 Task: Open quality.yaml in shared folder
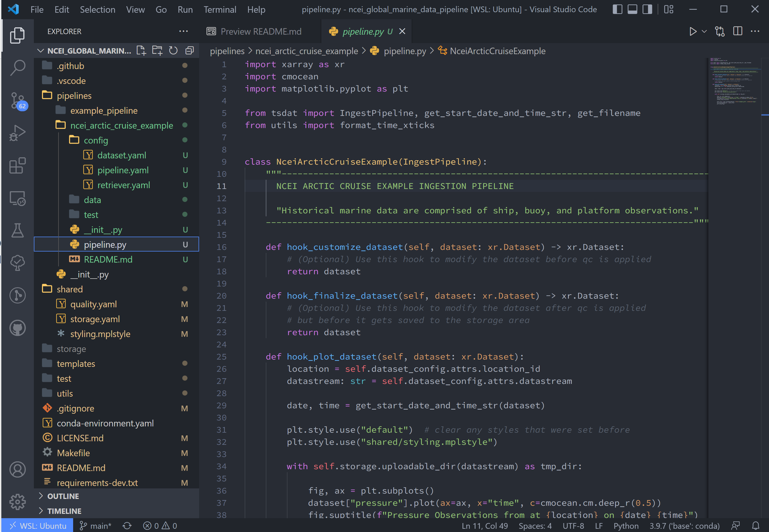pyautogui.click(x=117, y=304)
